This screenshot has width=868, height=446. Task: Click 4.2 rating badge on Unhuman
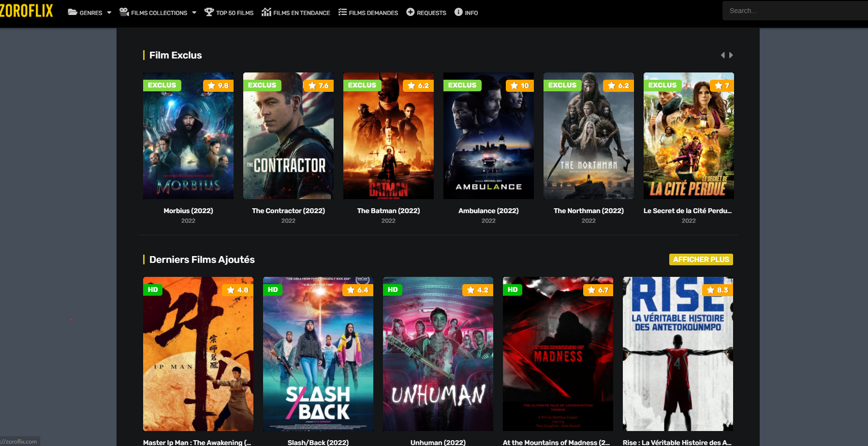(478, 290)
